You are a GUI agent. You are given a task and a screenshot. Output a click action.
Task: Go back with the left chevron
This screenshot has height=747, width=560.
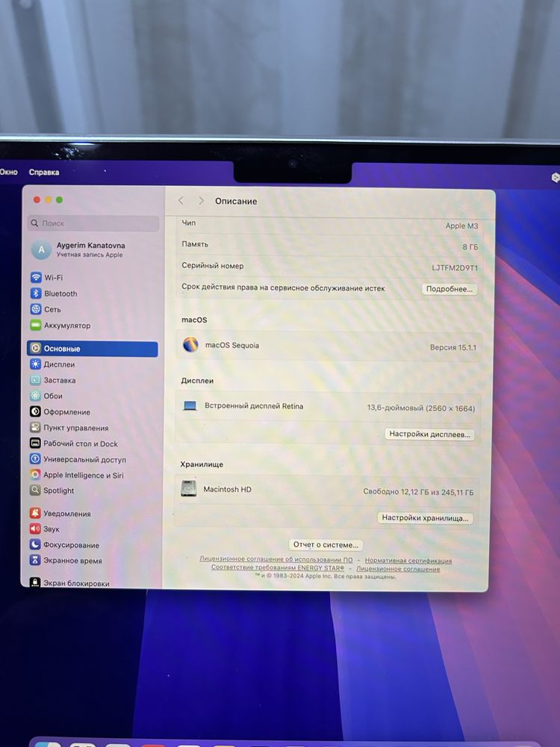181,200
